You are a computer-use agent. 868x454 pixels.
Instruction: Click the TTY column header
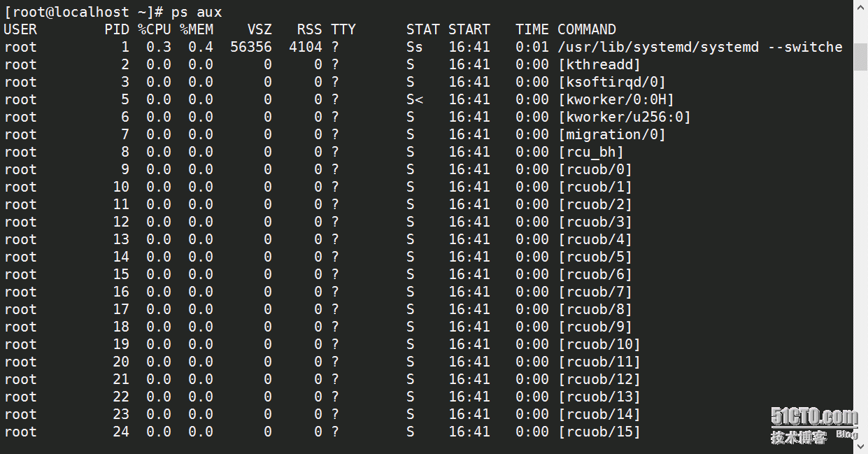click(343, 29)
